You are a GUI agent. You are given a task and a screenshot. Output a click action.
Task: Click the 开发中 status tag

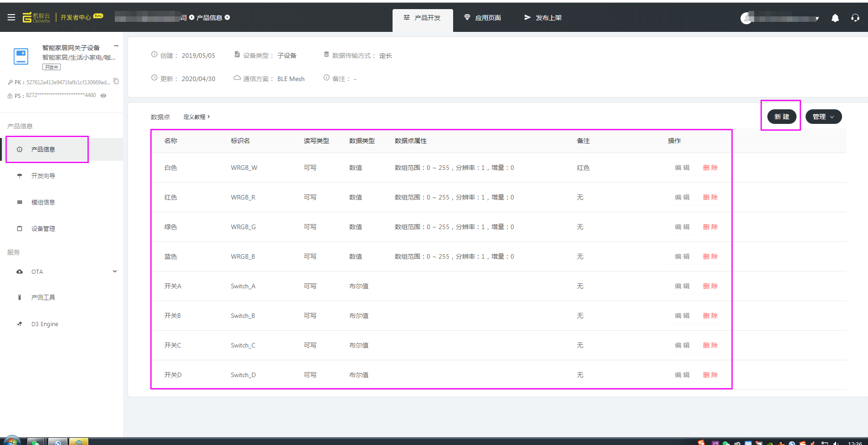(x=51, y=67)
